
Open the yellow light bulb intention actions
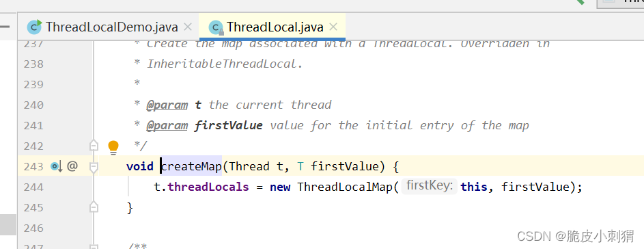pos(113,146)
